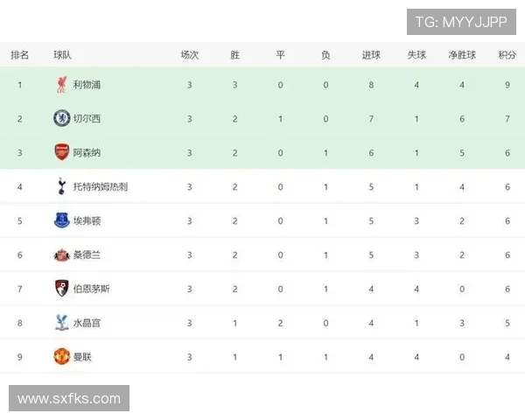Click the Chelsea club crest icon
The image size is (525, 420).
(x=61, y=118)
